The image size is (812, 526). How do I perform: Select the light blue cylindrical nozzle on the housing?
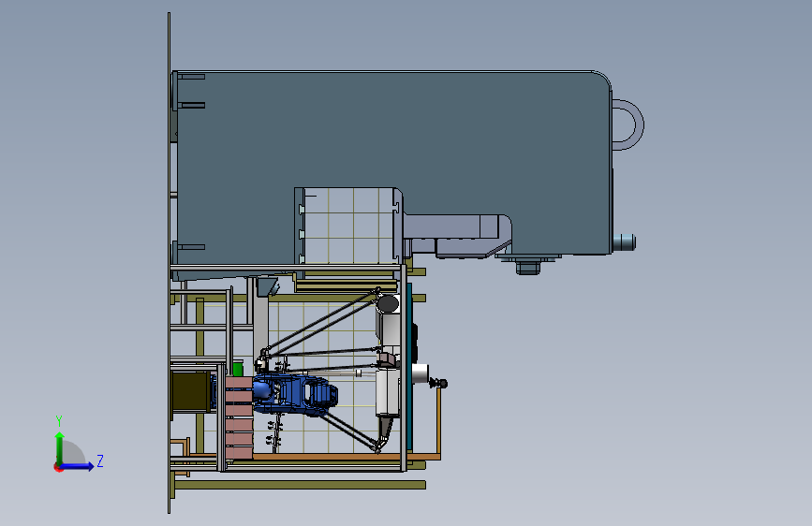click(624, 242)
